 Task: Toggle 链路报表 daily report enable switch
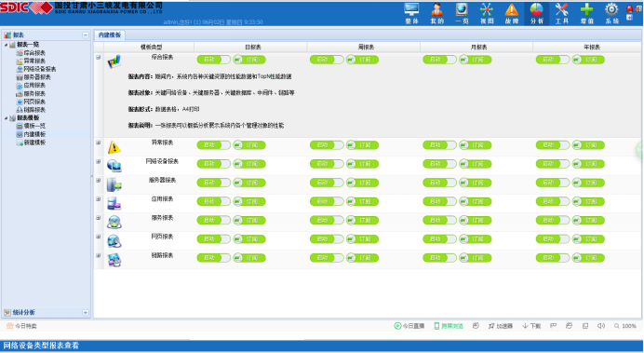(213, 258)
